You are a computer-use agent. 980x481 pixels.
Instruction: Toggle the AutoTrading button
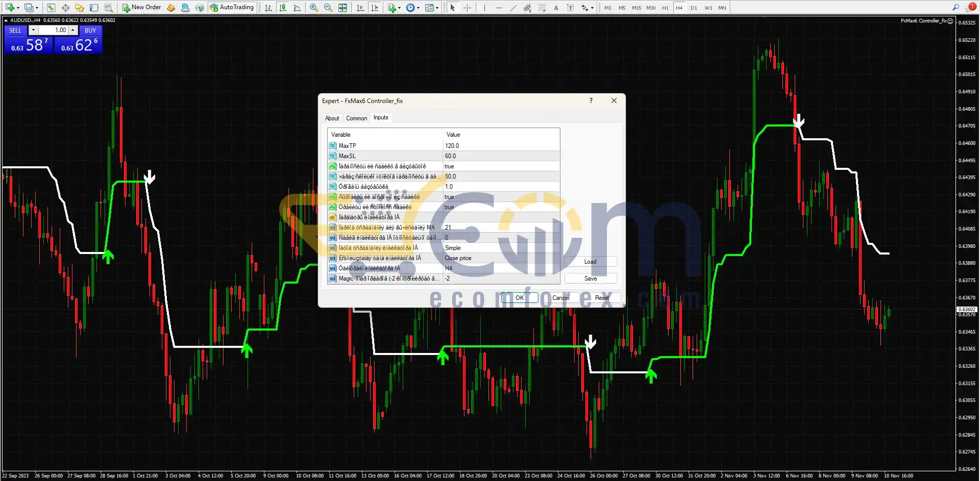tap(232, 8)
